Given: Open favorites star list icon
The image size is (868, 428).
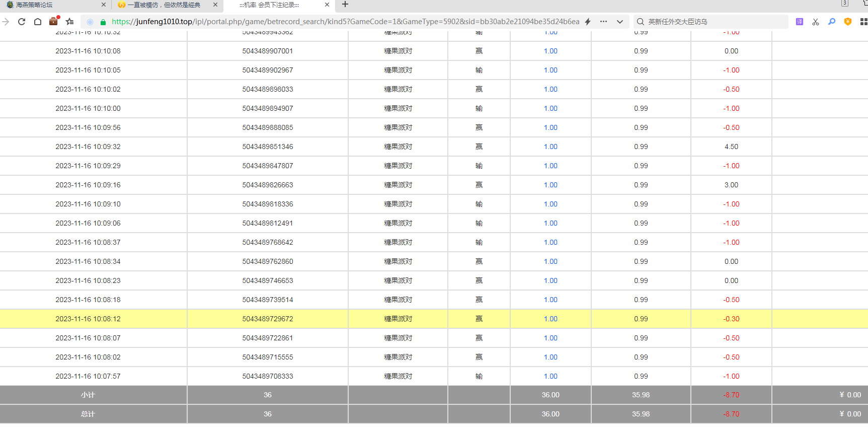Looking at the screenshot, I should [x=70, y=22].
